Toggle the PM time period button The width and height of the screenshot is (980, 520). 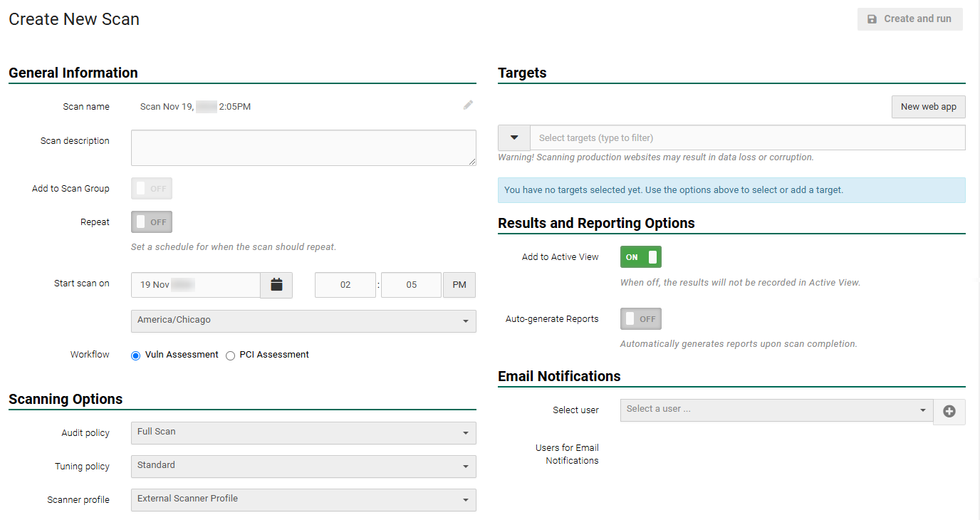click(459, 285)
